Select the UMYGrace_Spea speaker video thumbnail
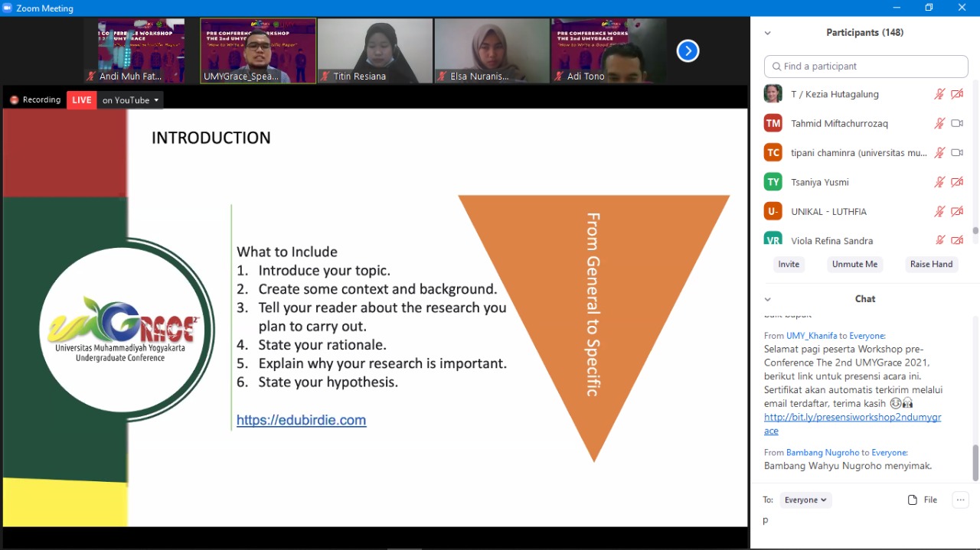The width and height of the screenshot is (980, 550). 258,50
